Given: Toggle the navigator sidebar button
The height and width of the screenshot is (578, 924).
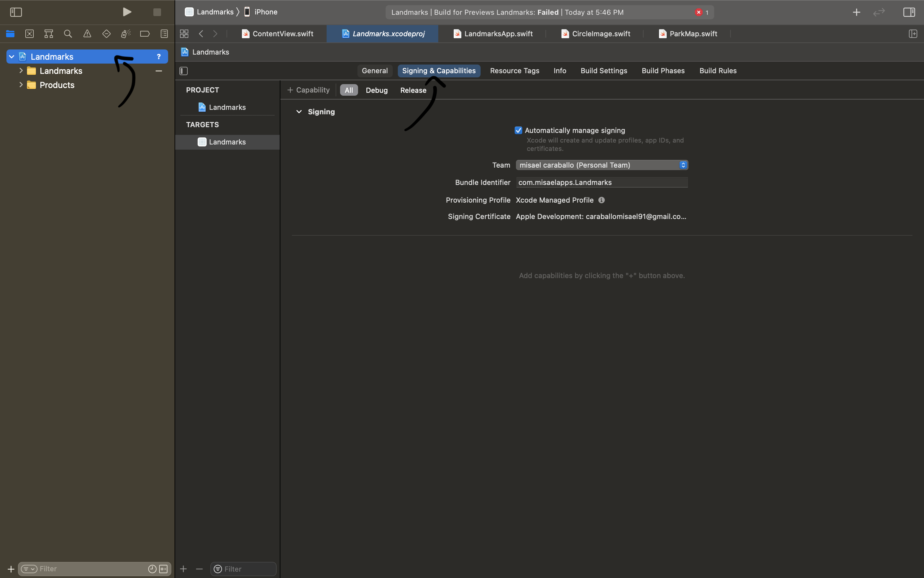Looking at the screenshot, I should 16,12.
